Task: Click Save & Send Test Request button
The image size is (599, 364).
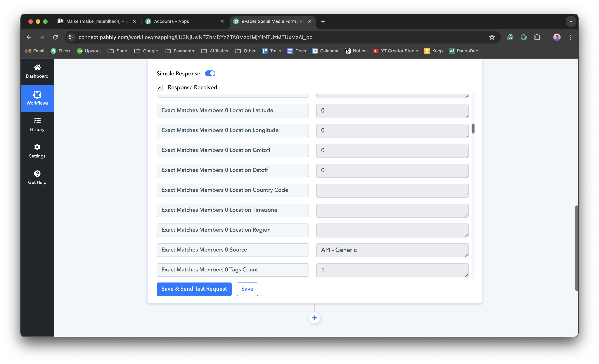Action: (194, 289)
